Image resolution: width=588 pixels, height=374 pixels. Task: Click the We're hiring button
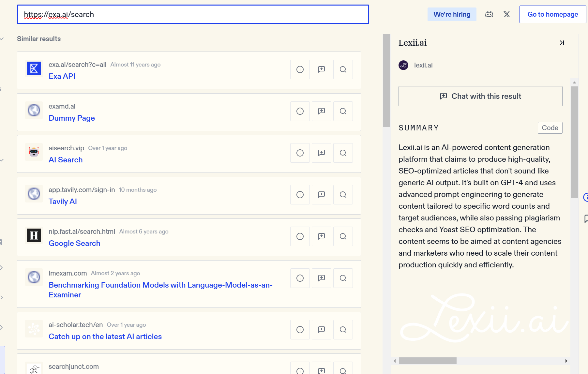tap(452, 14)
